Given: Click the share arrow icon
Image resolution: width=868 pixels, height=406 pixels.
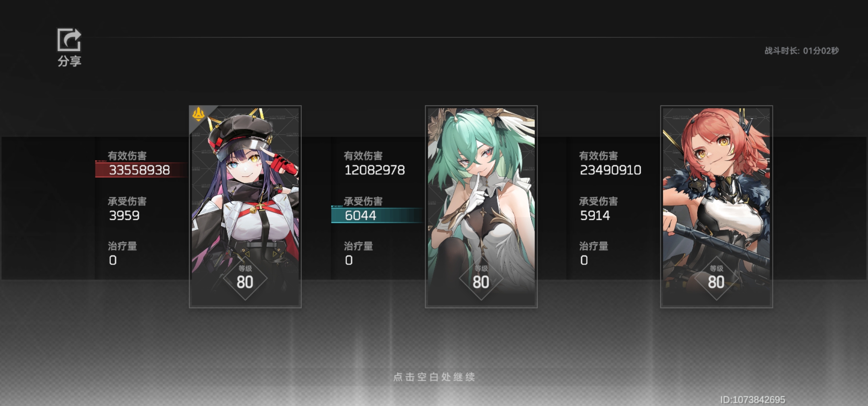Looking at the screenshot, I should 69,39.
